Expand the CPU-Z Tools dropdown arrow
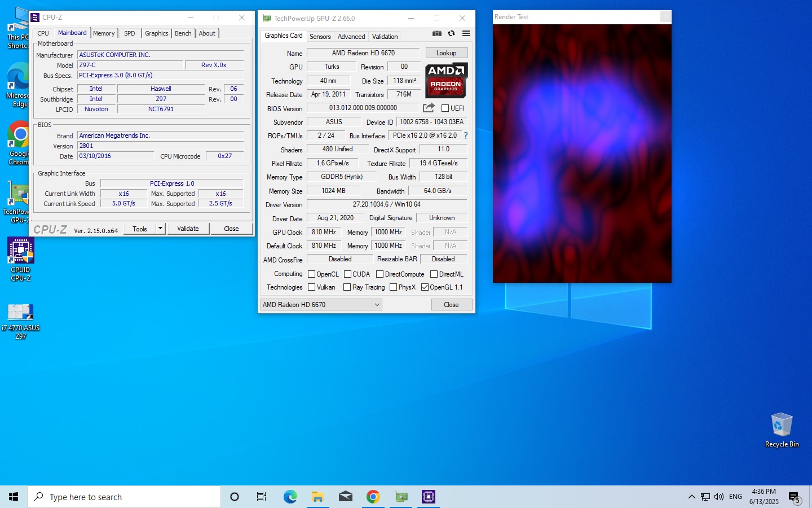The width and height of the screenshot is (812, 508). [160, 229]
